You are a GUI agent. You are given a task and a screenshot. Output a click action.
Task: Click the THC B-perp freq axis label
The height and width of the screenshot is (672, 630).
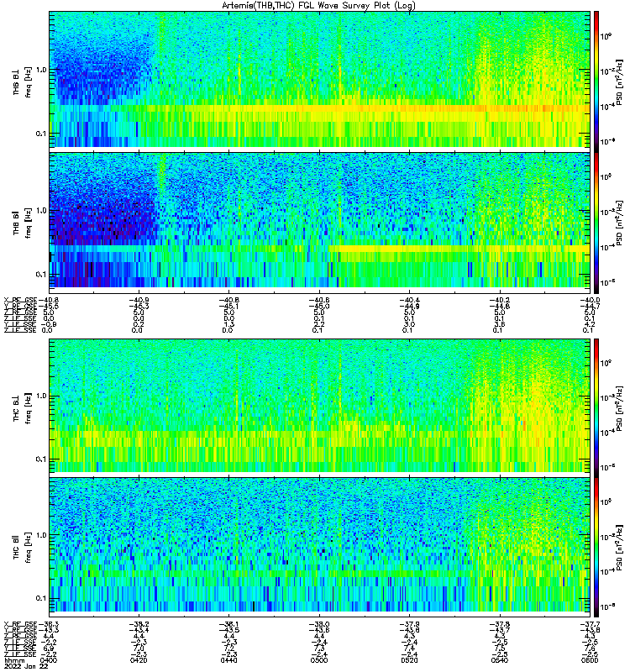(23, 407)
